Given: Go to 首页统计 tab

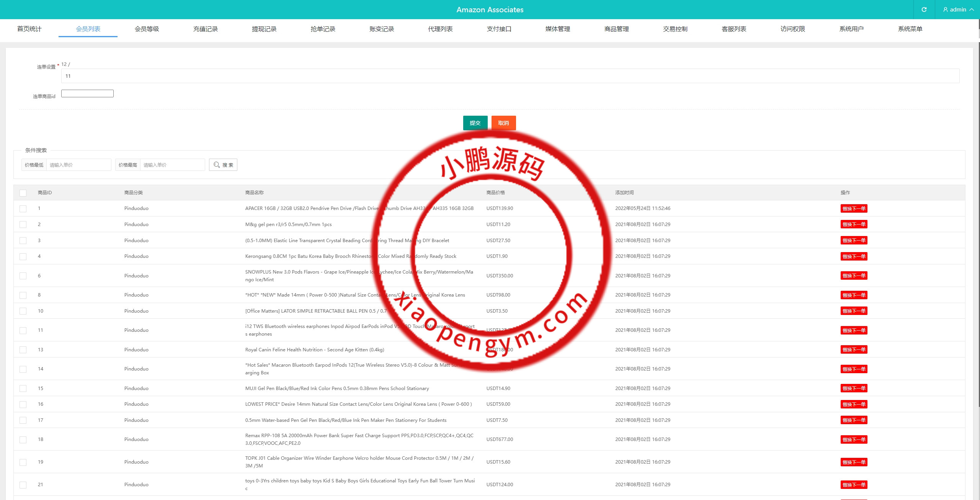Looking at the screenshot, I should pyautogui.click(x=29, y=29).
